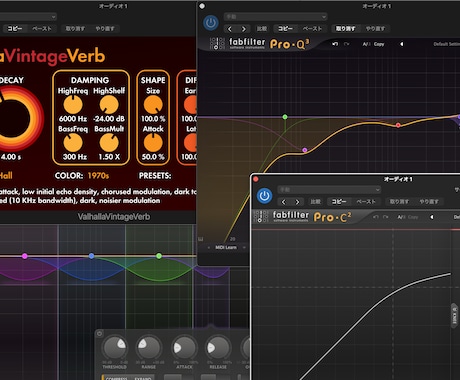Select the green band node in multiband display
Image resolution: width=460 pixels, height=380 pixels.
159,256
